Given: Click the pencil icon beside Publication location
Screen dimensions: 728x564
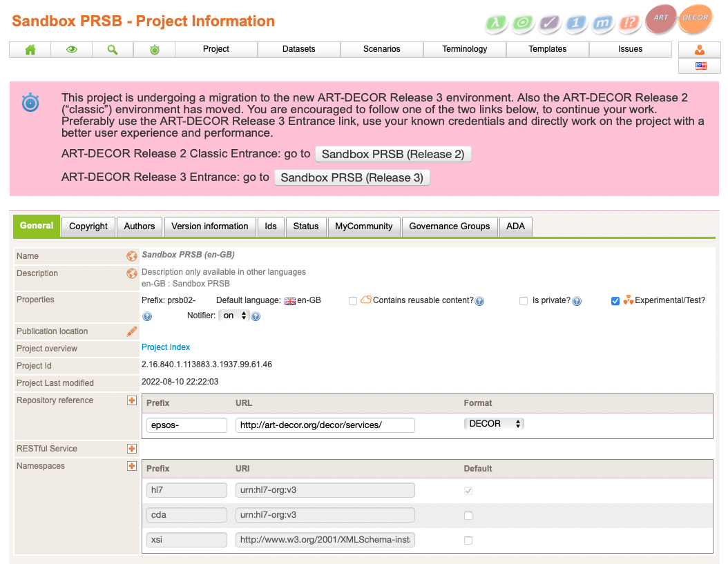Looking at the screenshot, I should [132, 331].
